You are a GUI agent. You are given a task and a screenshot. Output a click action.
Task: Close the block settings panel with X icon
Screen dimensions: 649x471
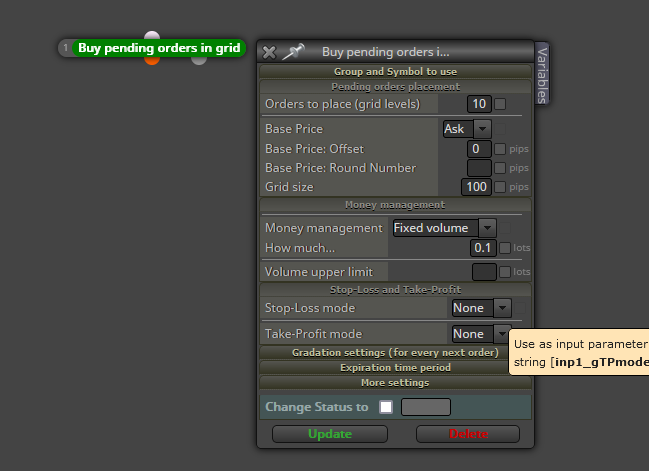point(269,52)
